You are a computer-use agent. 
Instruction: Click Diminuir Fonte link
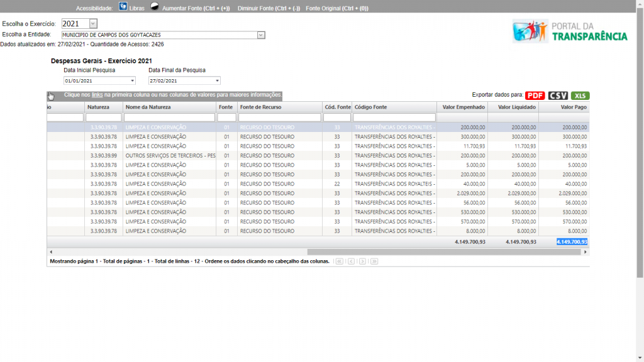(x=269, y=8)
